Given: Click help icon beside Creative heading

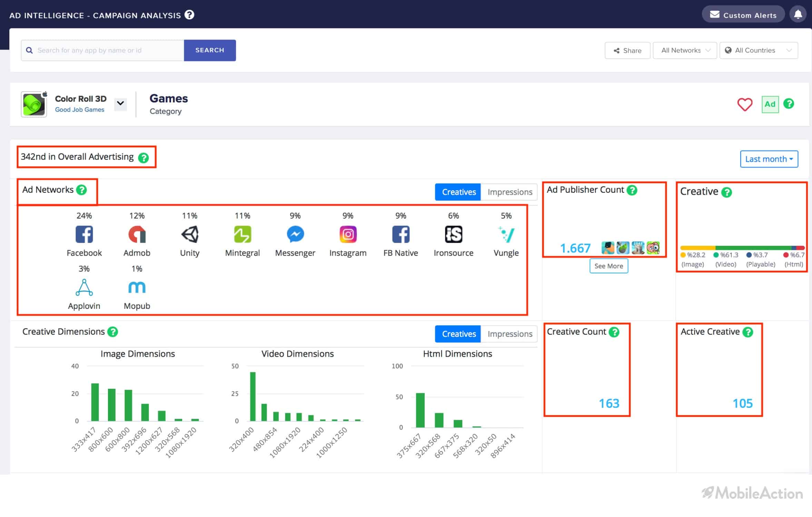Looking at the screenshot, I should 727,192.
